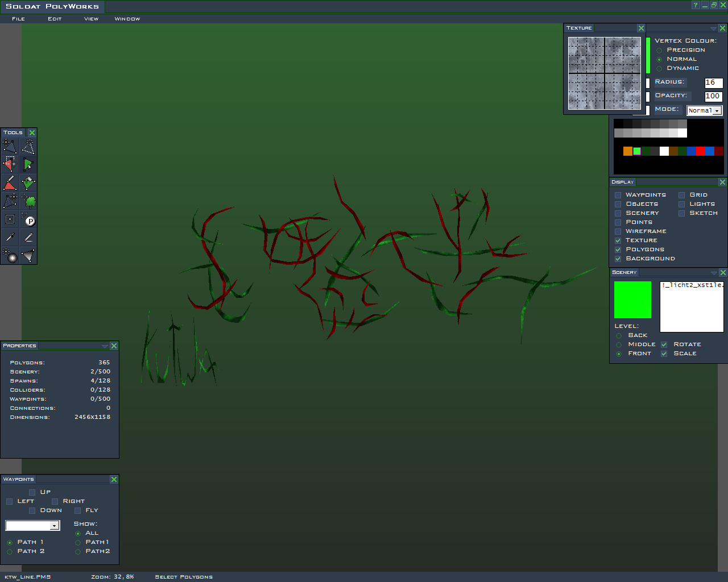Pick the Place Spawn Point tool
The width and height of the screenshot is (728, 582).
(28, 219)
